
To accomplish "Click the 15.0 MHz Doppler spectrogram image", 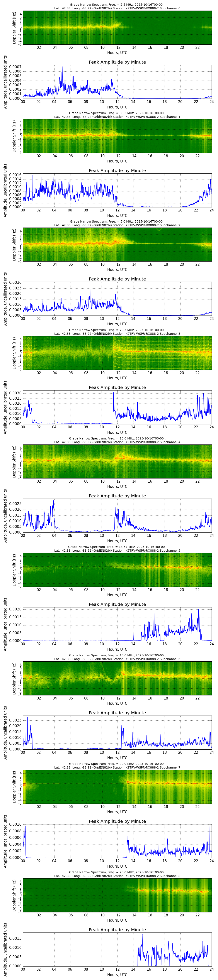I will (117, 678).
